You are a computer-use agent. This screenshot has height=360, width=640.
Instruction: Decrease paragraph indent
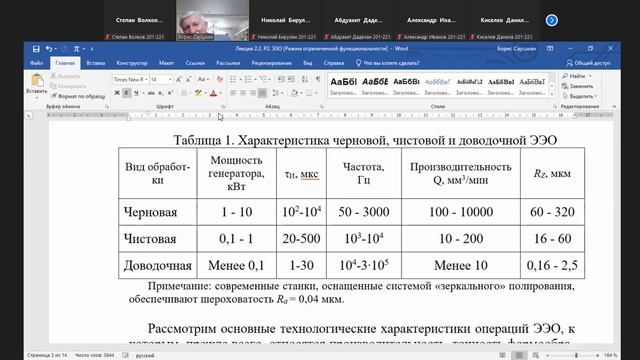pos(281,79)
